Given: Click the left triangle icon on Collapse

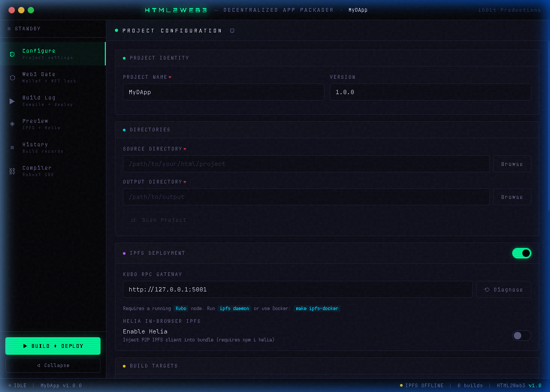Looking at the screenshot, I should point(39,365).
